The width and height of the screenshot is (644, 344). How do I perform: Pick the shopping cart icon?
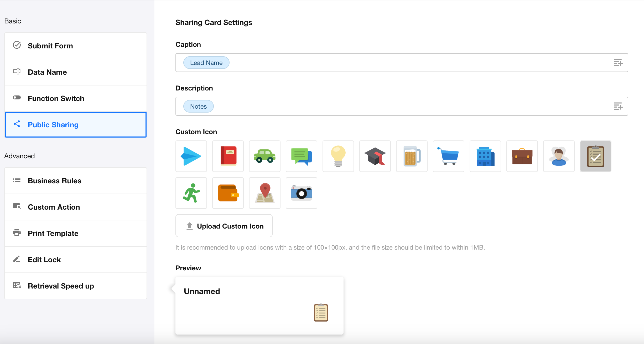tap(448, 156)
